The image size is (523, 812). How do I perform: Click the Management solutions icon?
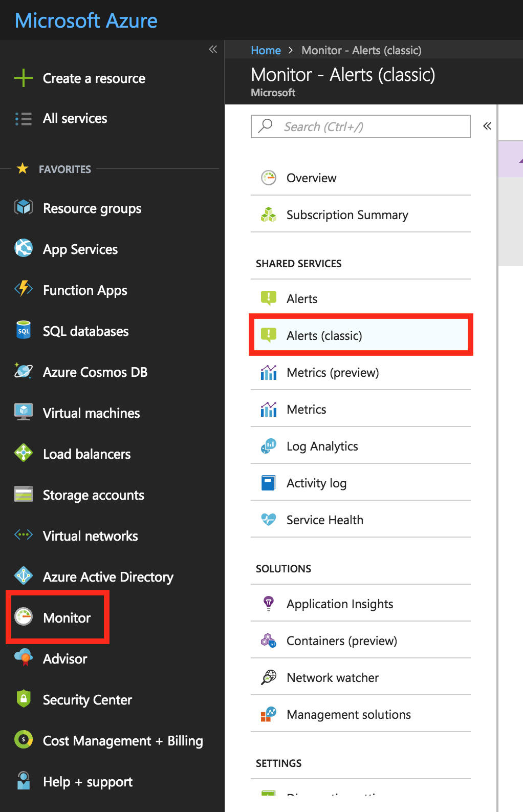click(269, 714)
